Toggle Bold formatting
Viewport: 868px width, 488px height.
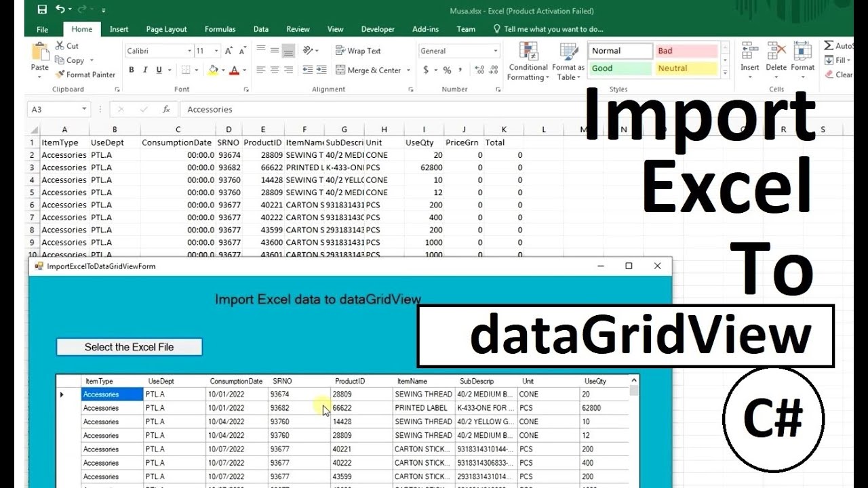[132, 70]
